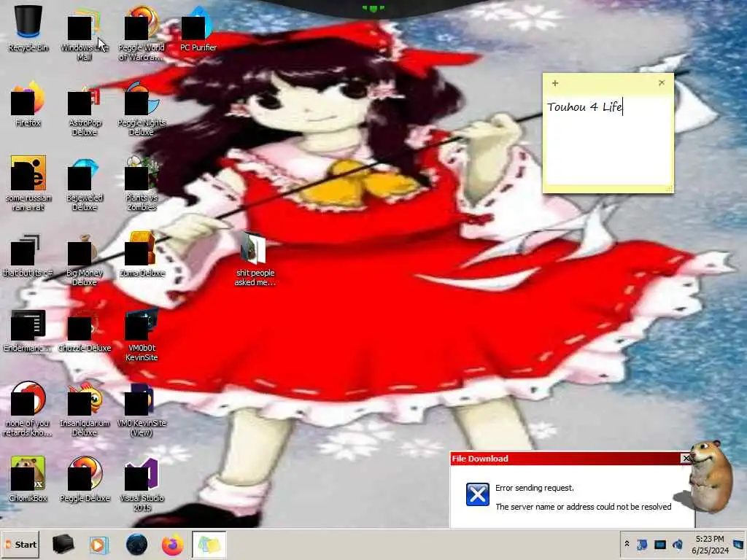This screenshot has width=747, height=560.
Task: Open the black box taskbar icon
Action: tap(63, 544)
